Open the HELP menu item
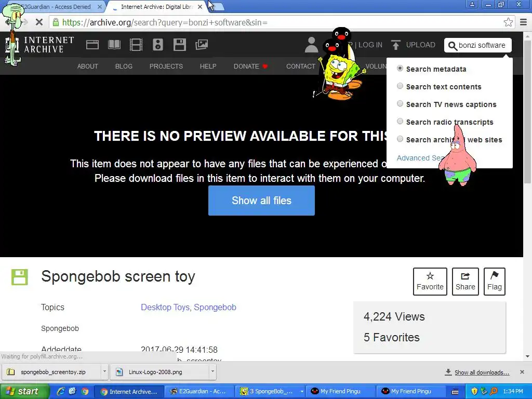This screenshot has width=532, height=399. [x=208, y=66]
